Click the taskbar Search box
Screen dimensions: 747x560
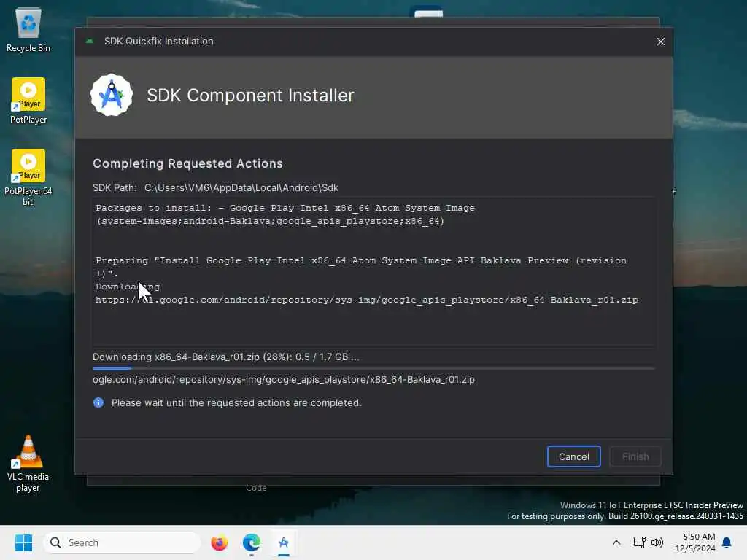click(x=122, y=542)
